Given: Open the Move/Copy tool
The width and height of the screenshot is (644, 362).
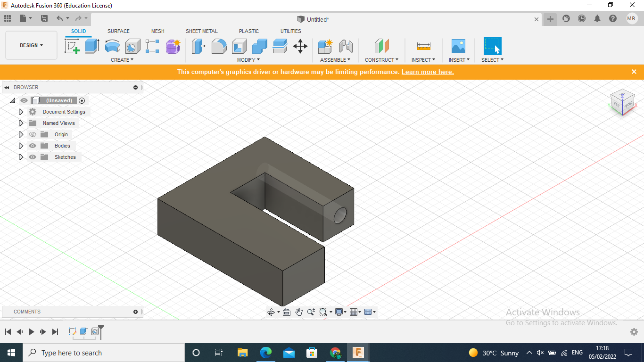Looking at the screenshot, I should tap(300, 46).
